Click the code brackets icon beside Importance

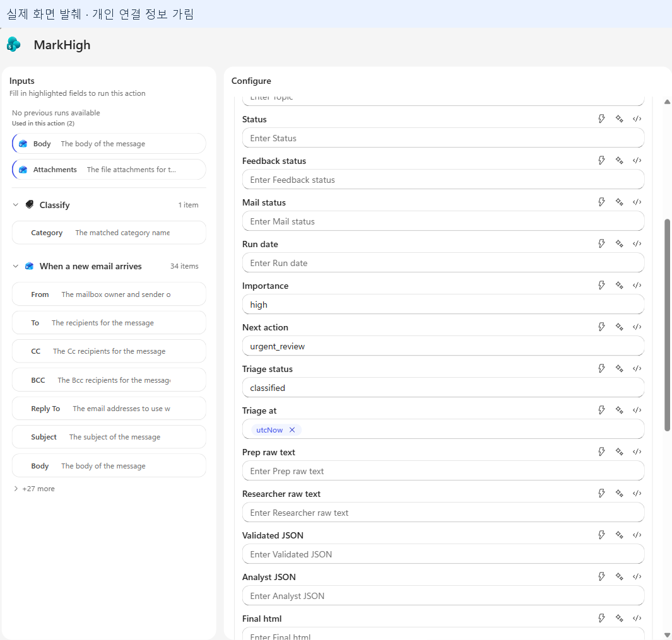[x=637, y=285]
